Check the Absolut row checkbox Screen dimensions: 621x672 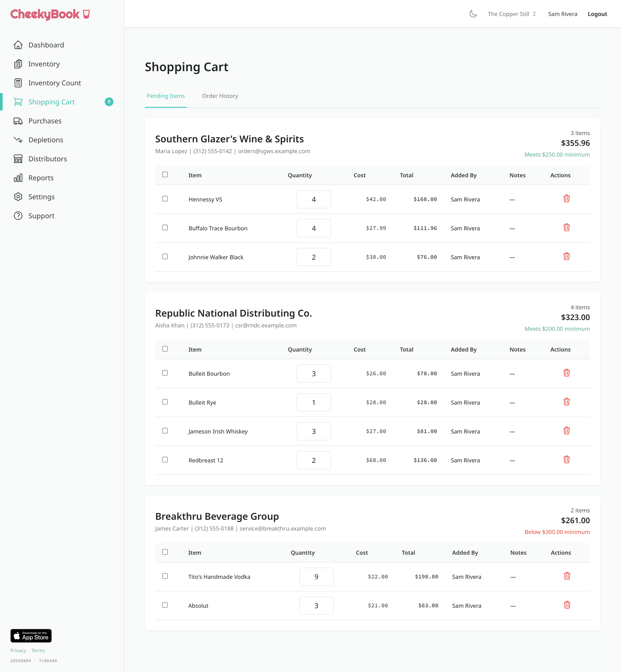(x=165, y=605)
